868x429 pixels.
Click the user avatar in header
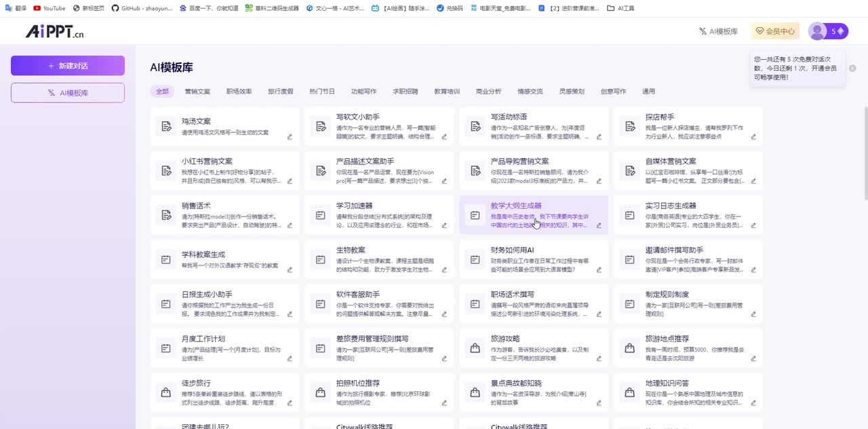817,31
